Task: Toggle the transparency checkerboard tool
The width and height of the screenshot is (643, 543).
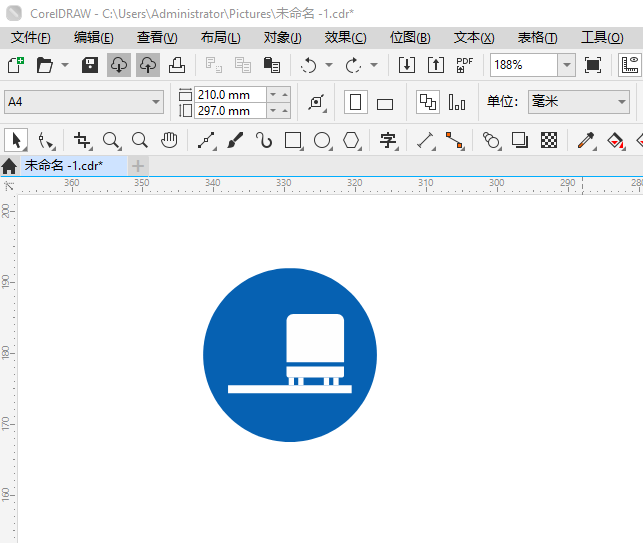Action: 549,140
